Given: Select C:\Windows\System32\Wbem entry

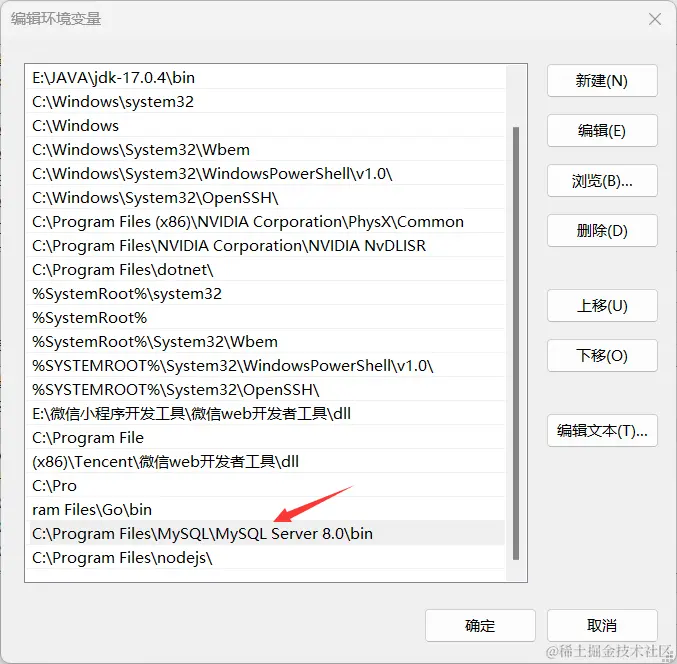Looking at the screenshot, I should click(x=266, y=150).
